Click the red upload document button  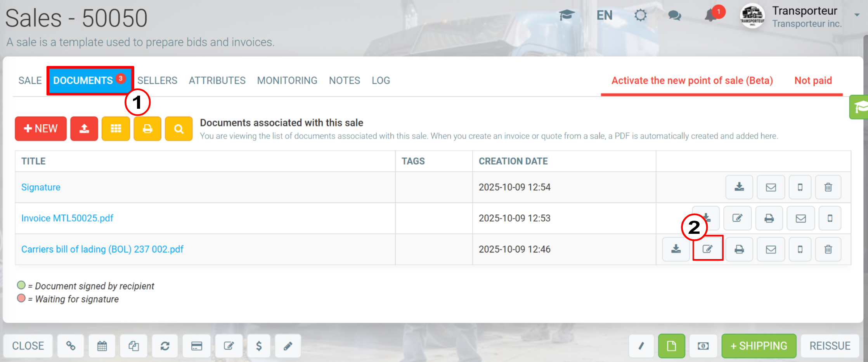84,129
